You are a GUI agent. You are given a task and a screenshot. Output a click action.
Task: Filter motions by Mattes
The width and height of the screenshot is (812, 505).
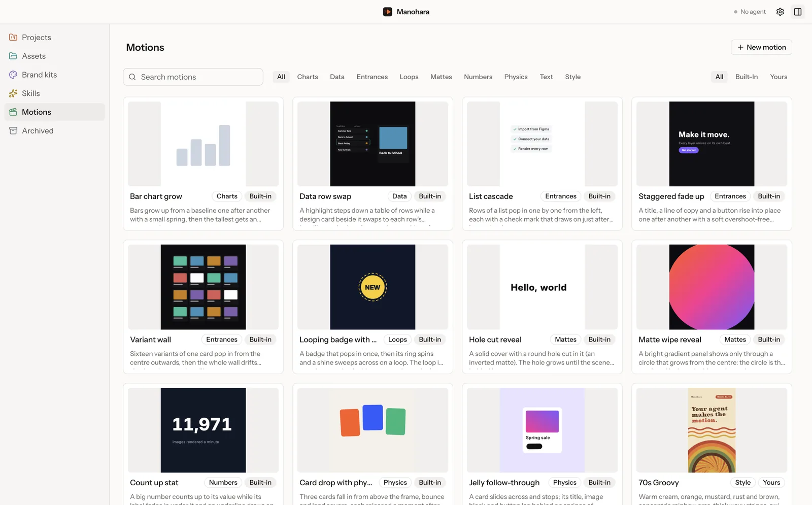[441, 77]
